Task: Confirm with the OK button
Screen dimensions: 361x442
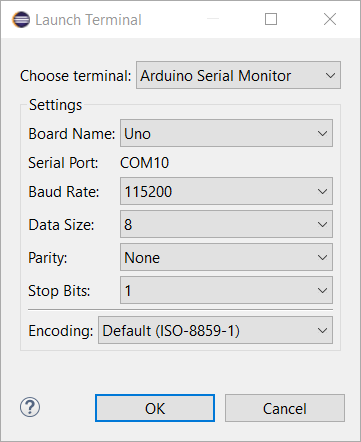Action: click(155, 408)
